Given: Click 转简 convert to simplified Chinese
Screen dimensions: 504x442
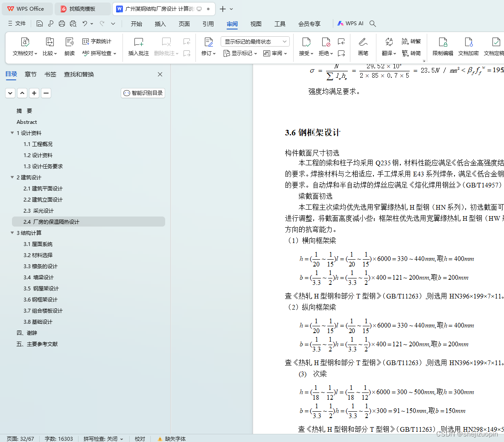Looking at the screenshot, I should click(x=411, y=53).
